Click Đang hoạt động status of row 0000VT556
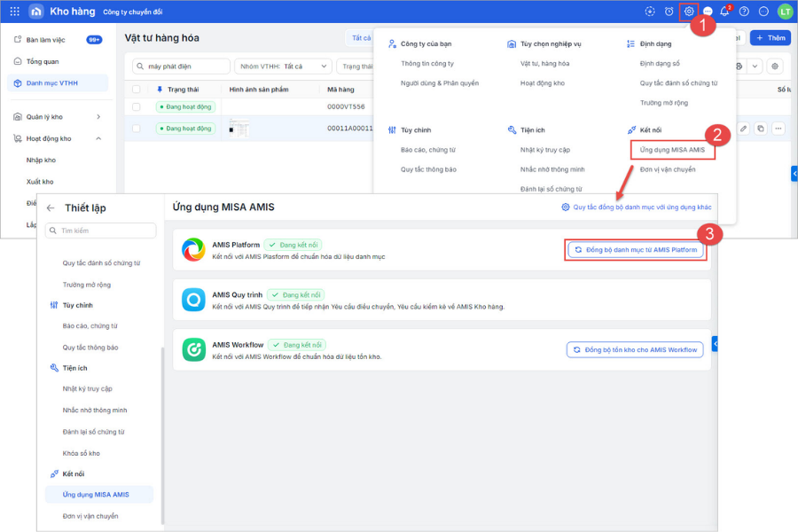Image resolution: width=798 pixels, height=532 pixels. [x=186, y=107]
